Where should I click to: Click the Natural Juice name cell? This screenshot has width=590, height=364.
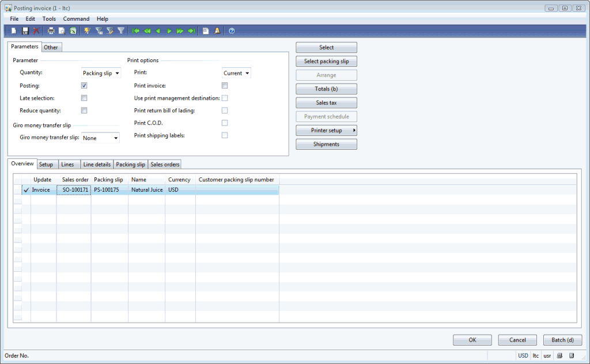click(147, 190)
